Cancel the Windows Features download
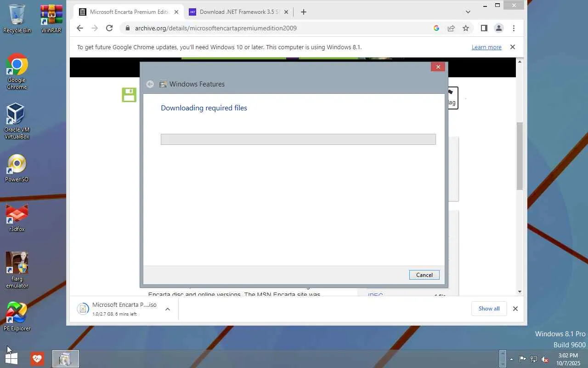 (x=424, y=275)
